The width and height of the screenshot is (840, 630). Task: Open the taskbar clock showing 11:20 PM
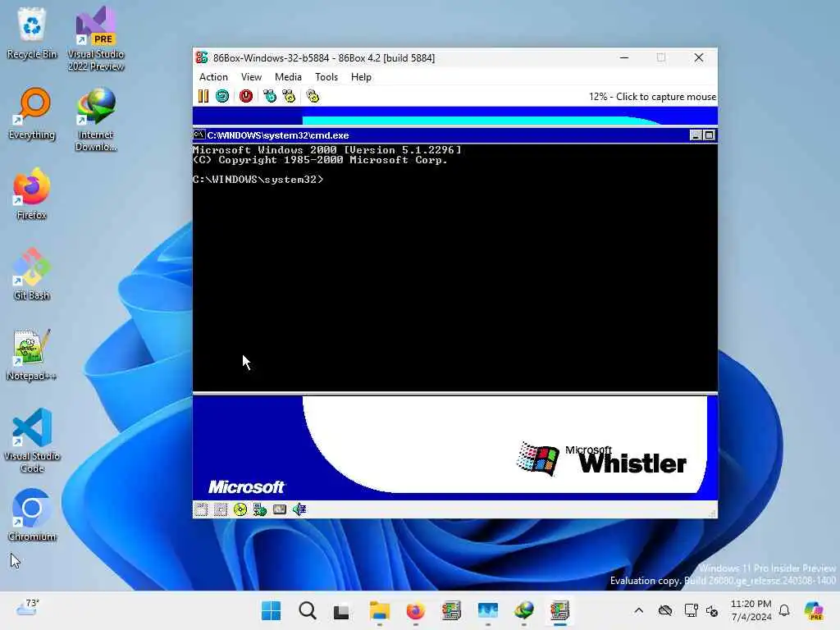751,610
